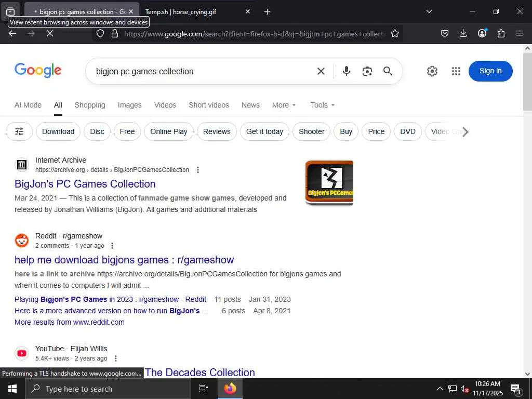Open YouTube Elijah Willis result options menu

116,358
